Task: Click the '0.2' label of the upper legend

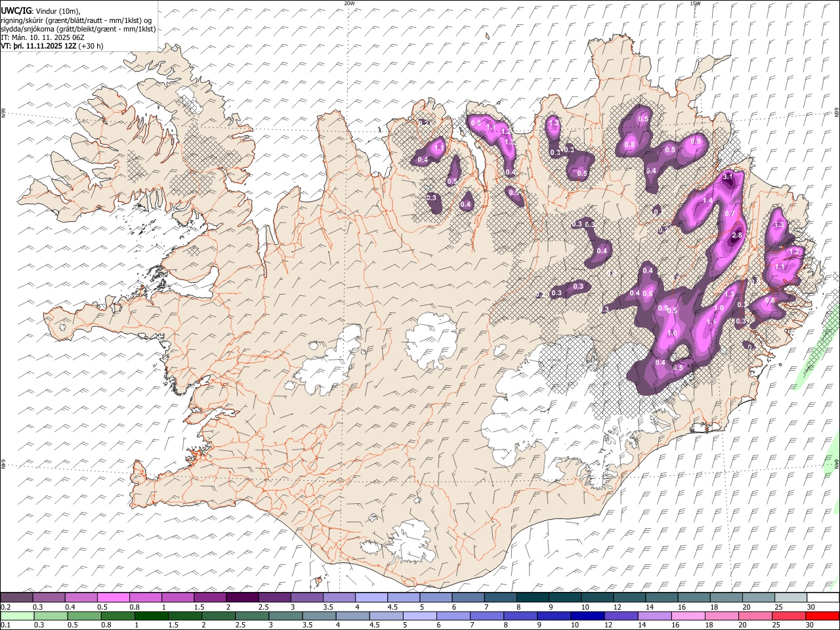Action: coord(5,607)
